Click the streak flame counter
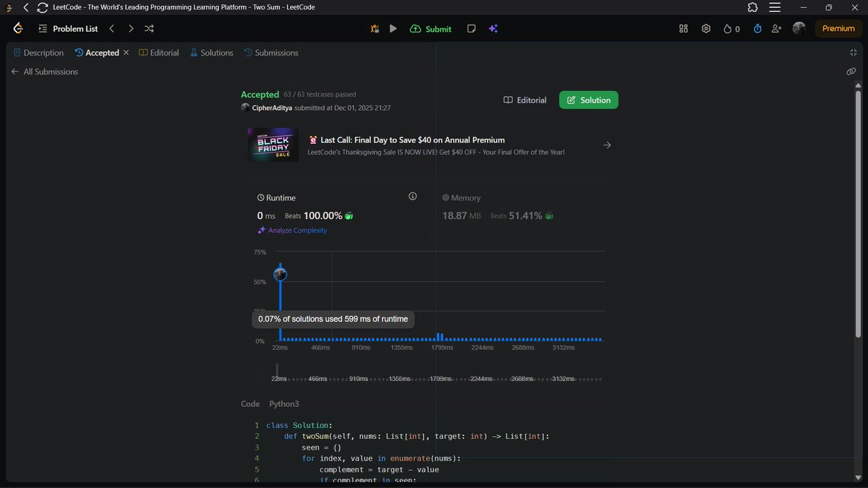 point(732,29)
